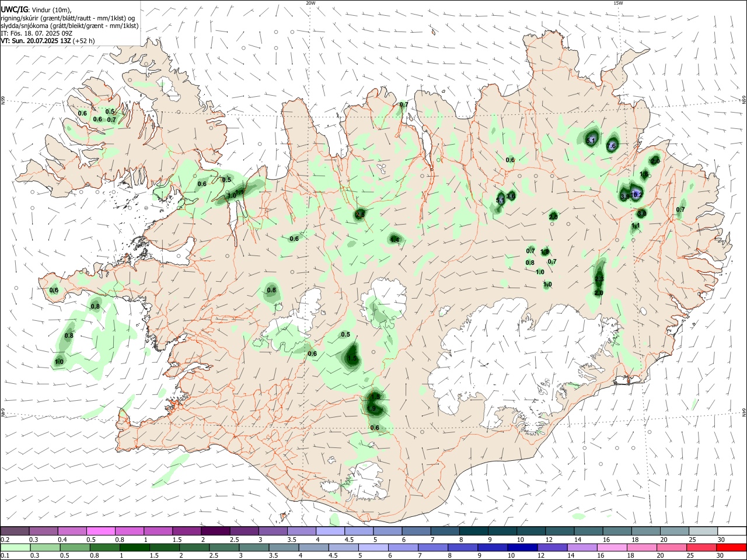
Task: Click the title text "UWC/IG: Vindur (10m),"
Action: (36, 10)
